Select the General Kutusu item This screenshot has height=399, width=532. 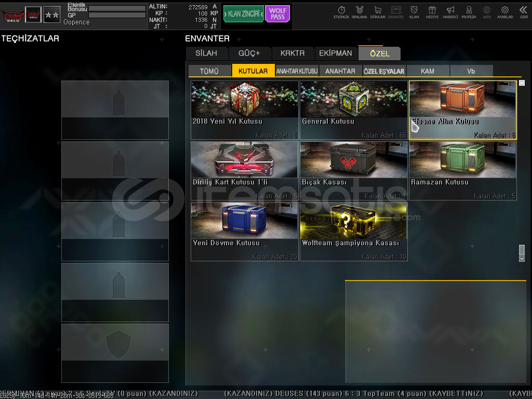[x=353, y=110]
